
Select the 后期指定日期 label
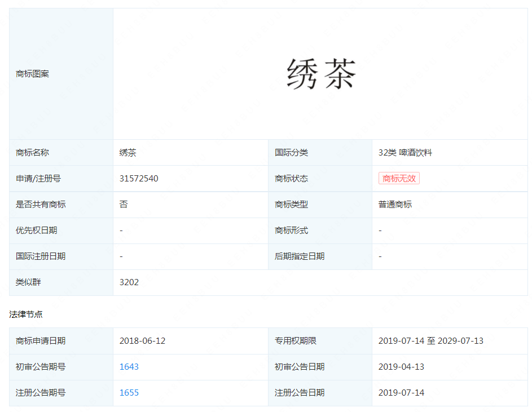(x=299, y=256)
